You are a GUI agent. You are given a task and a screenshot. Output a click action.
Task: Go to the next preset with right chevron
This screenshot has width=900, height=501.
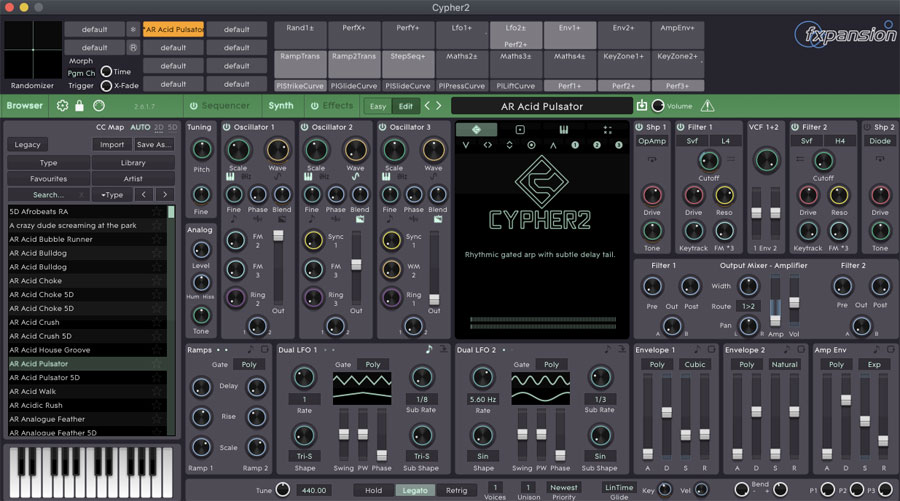point(439,106)
